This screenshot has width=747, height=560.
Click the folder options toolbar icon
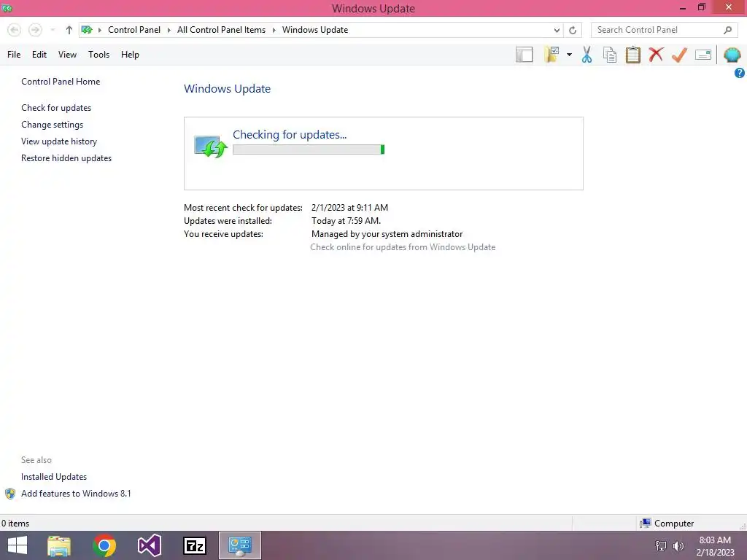(x=552, y=55)
